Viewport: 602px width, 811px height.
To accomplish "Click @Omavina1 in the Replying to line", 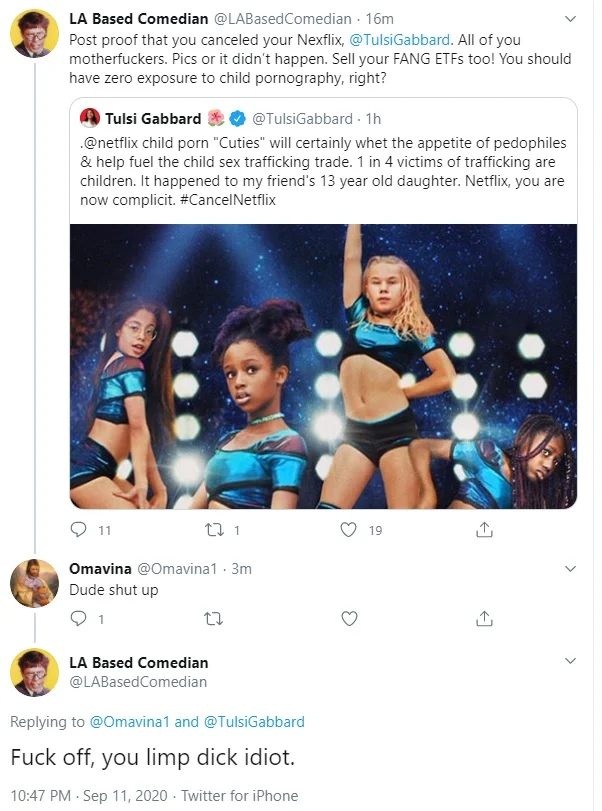I will tap(129, 722).
